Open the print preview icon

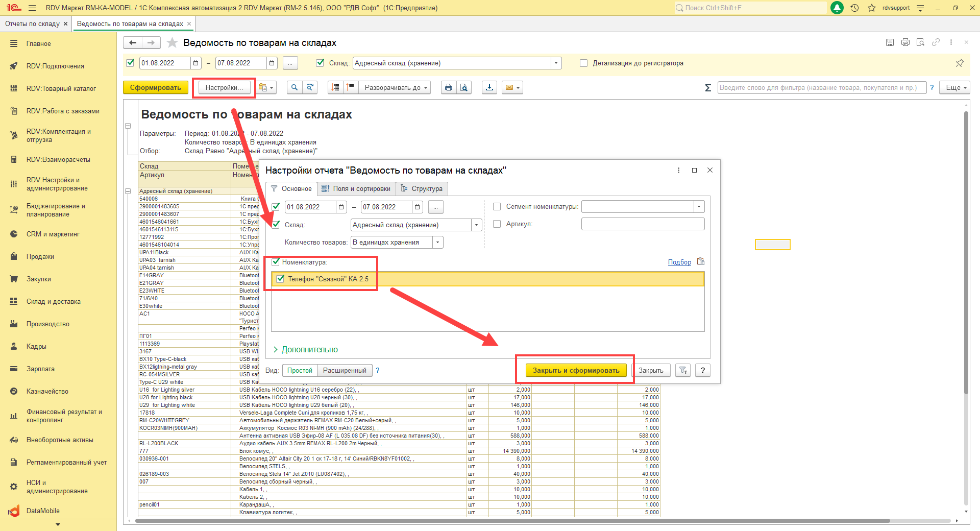coord(463,88)
